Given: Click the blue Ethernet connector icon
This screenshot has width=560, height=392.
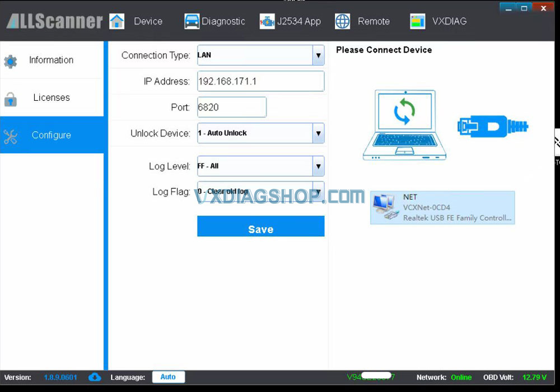Looking at the screenshot, I should (x=493, y=126).
